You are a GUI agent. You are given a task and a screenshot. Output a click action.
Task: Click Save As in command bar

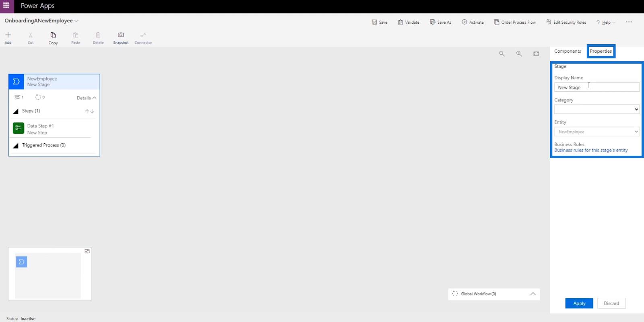point(440,22)
